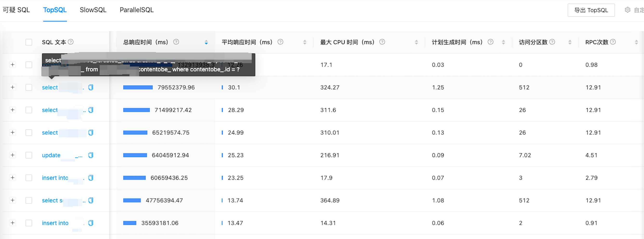
Task: Click RPC count 4.51 cell
Action: coord(591,155)
